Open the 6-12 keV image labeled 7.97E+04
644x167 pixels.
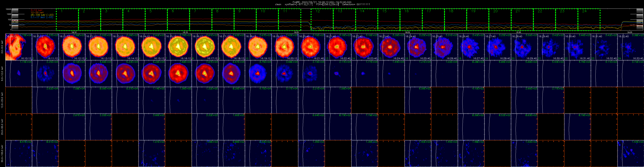[205, 74]
